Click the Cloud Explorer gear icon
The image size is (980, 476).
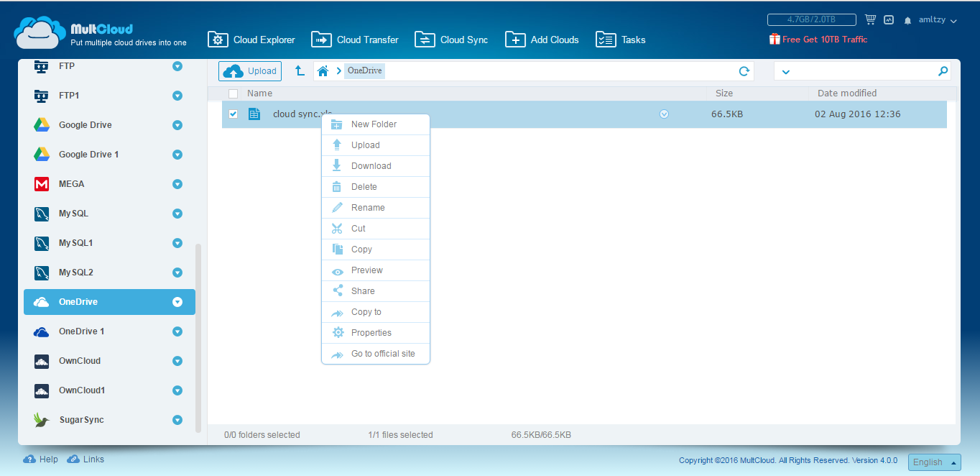click(218, 40)
